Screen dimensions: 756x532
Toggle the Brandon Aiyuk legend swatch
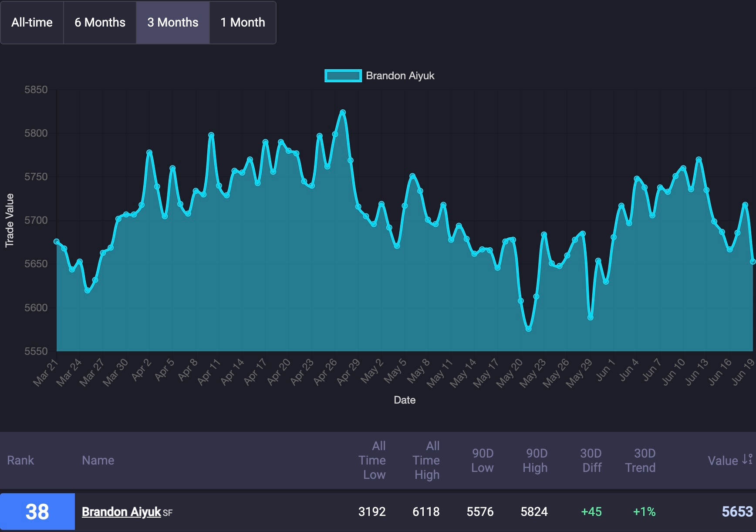[x=343, y=76]
